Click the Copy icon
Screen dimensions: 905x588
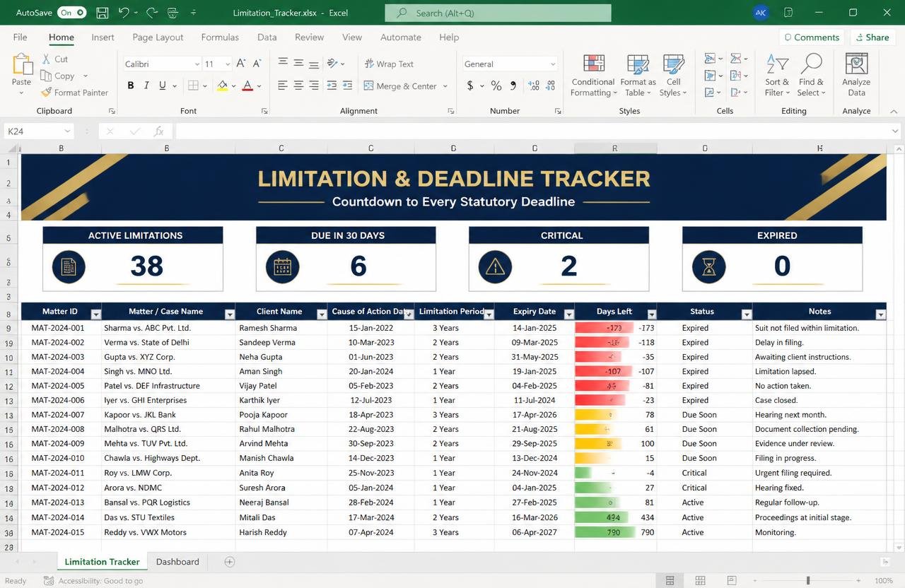coord(46,76)
